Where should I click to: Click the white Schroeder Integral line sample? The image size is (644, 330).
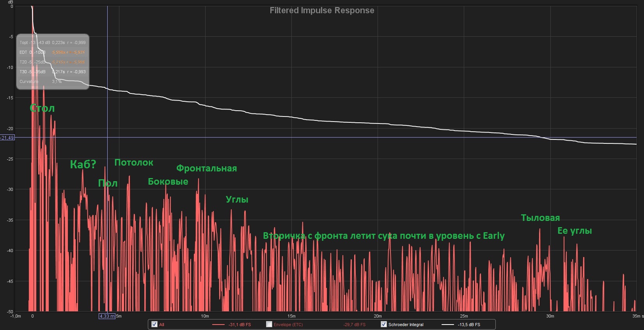click(x=447, y=325)
